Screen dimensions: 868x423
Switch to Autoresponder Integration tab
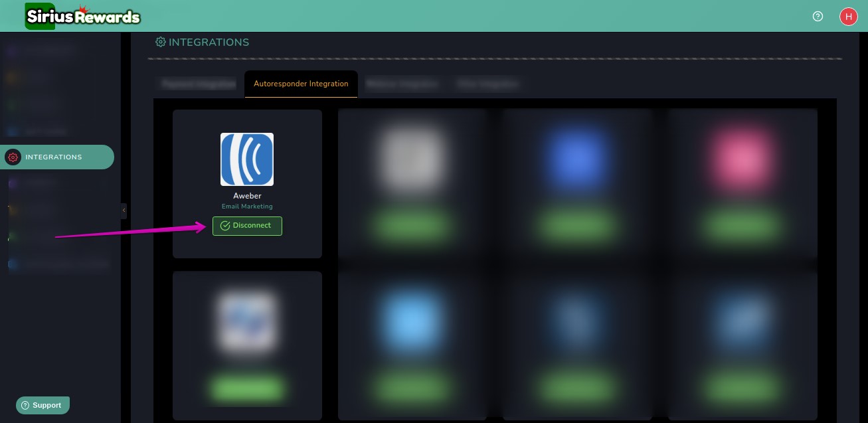coord(301,84)
